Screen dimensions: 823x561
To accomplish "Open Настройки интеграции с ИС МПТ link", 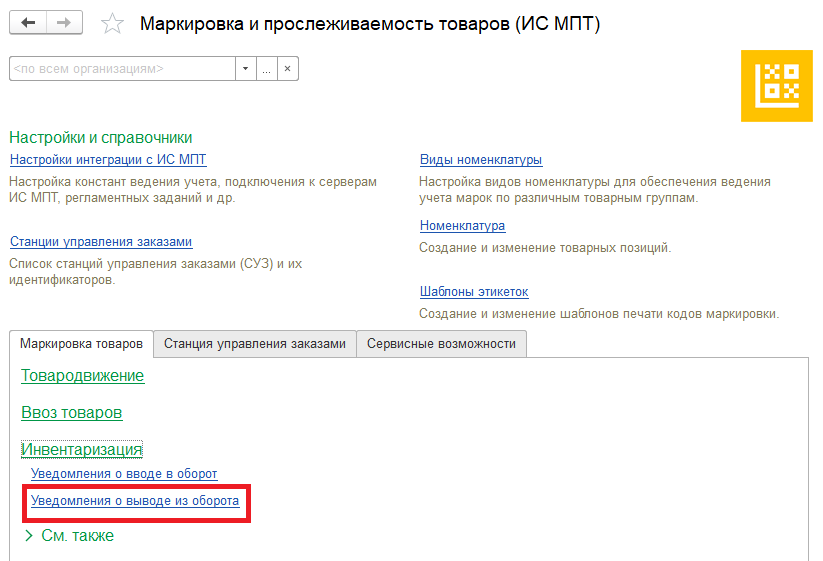I will point(108,160).
